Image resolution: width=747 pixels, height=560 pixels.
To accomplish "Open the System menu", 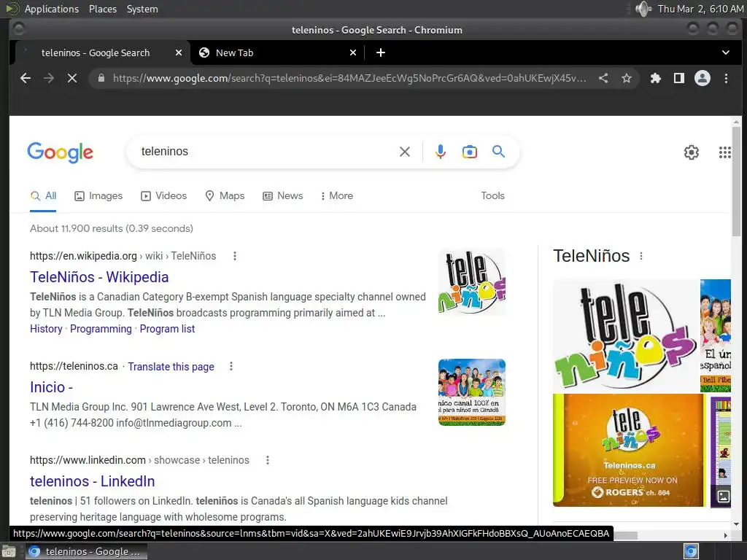I will 142,9.
